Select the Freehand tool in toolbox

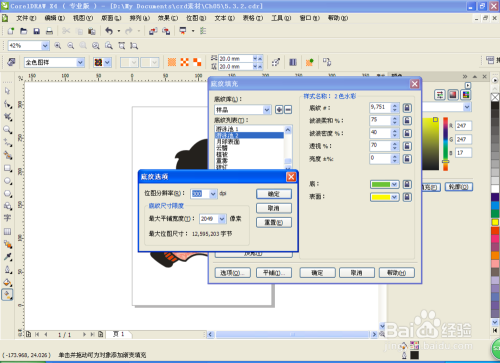tap(7, 143)
